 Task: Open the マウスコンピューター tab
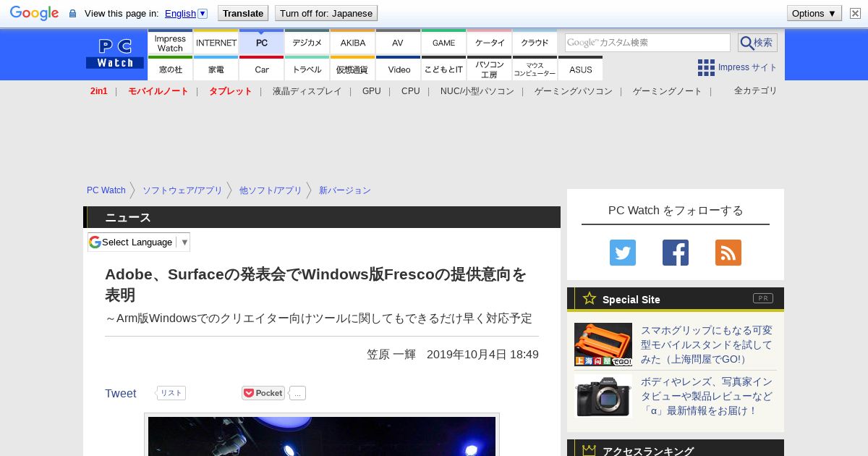click(535, 69)
